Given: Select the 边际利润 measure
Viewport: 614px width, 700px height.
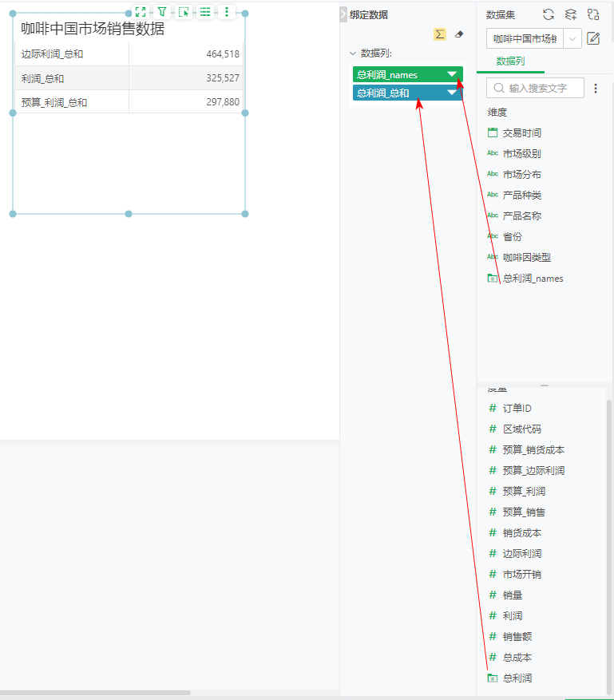Looking at the screenshot, I should 521,554.
